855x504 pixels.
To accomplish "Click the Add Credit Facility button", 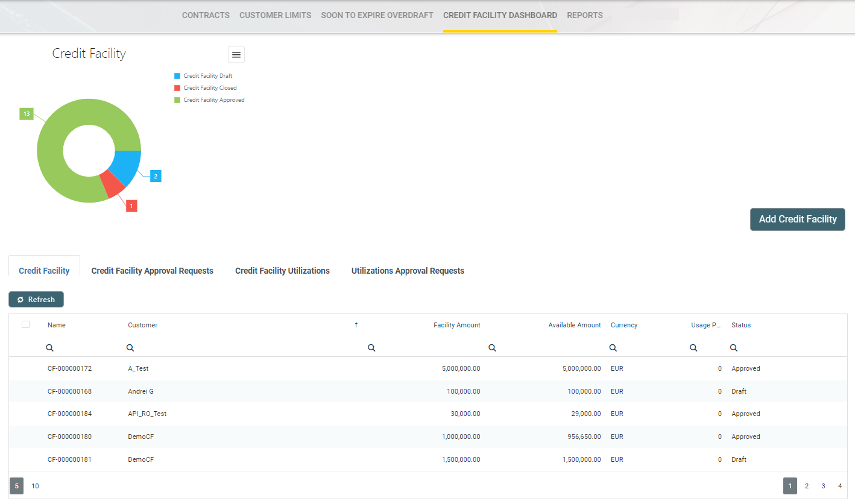I will tap(797, 219).
